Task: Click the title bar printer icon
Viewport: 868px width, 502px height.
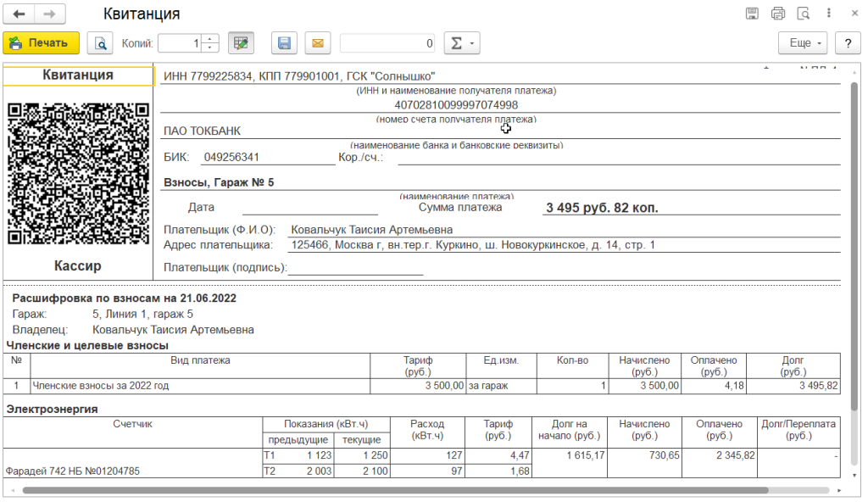Action: tap(778, 14)
